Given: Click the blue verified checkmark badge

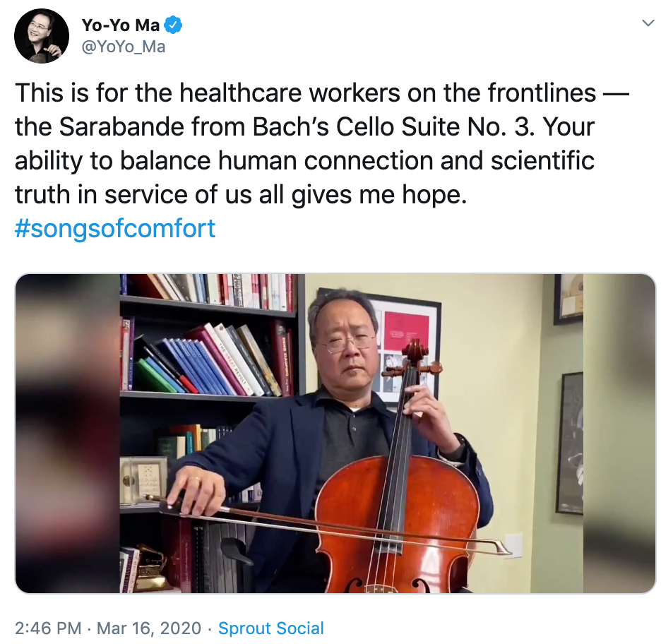Looking at the screenshot, I should pos(173,25).
